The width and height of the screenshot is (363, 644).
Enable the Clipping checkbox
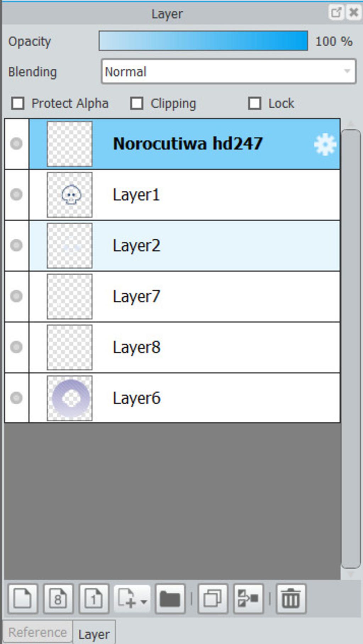point(137,104)
